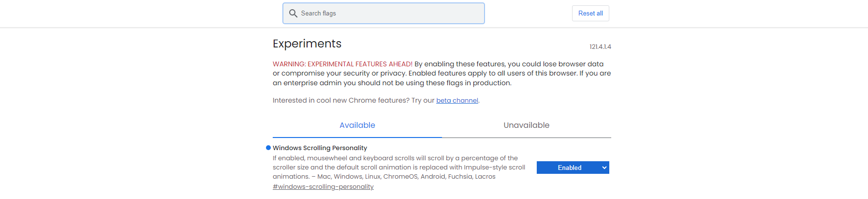Screen dimensions: 868x199
Task: Click the chevron arrow on the Enabled selector
Action: tap(604, 168)
